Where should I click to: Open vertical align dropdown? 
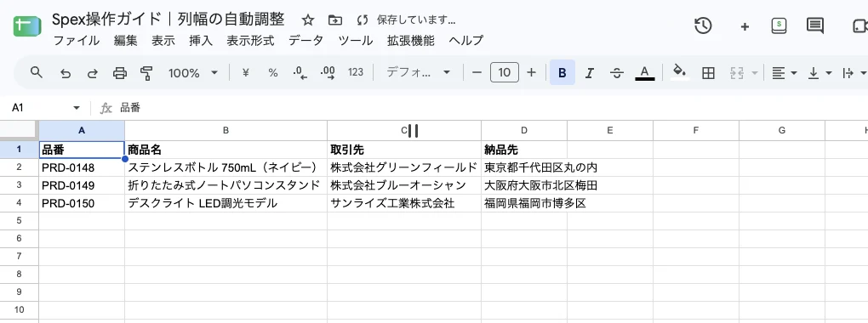pyautogui.click(x=819, y=73)
